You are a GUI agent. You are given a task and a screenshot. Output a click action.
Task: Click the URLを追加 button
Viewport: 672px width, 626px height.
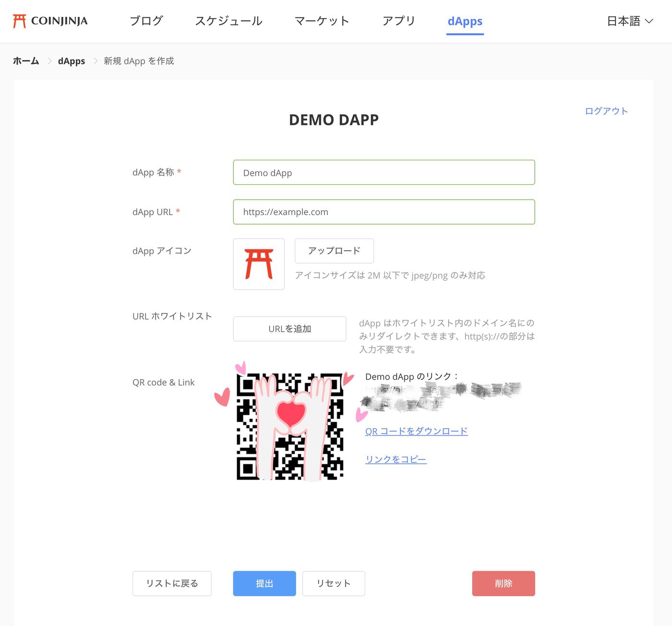coord(289,329)
